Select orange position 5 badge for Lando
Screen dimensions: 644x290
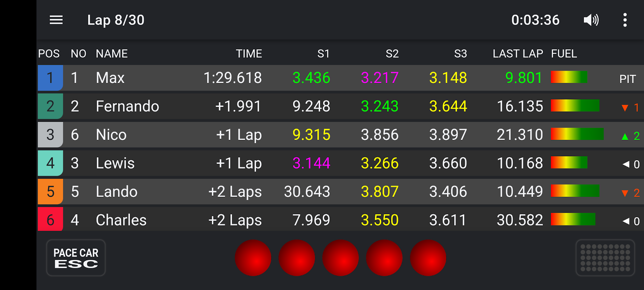click(50, 191)
